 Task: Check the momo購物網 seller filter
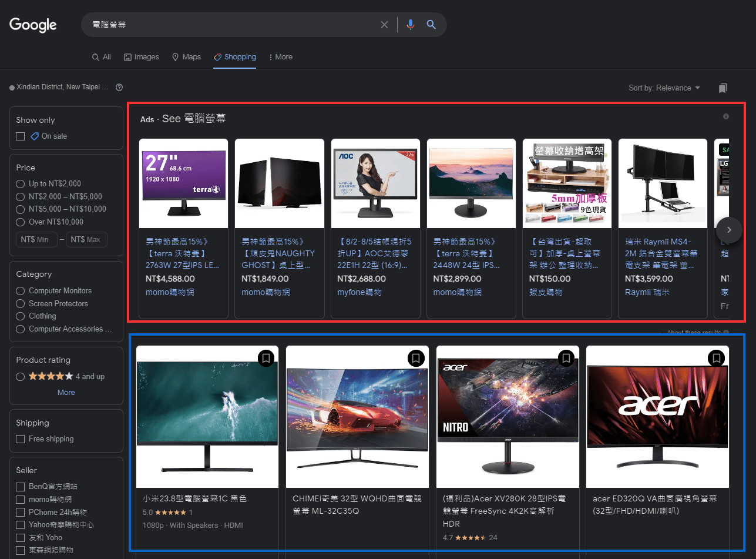[x=20, y=499]
